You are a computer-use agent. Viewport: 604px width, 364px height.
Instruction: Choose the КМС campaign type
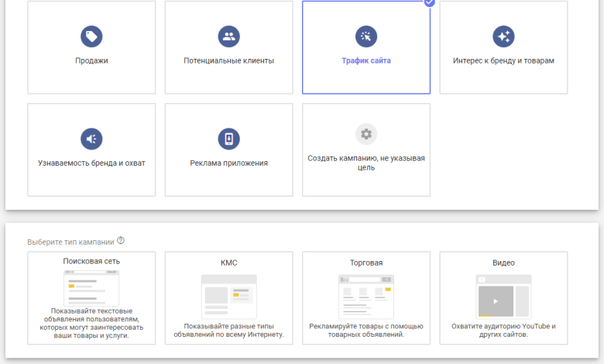pyautogui.click(x=228, y=263)
